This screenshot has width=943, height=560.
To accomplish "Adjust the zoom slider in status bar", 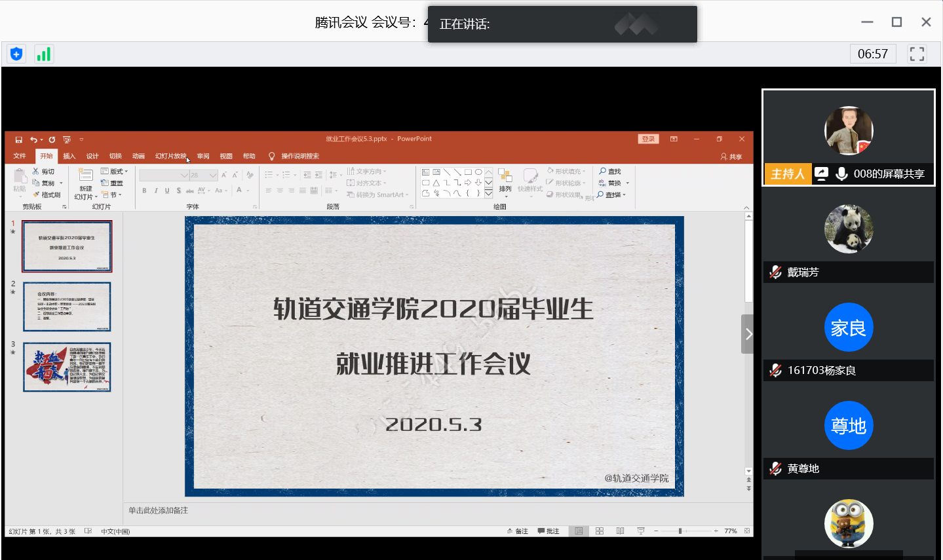I will click(680, 531).
